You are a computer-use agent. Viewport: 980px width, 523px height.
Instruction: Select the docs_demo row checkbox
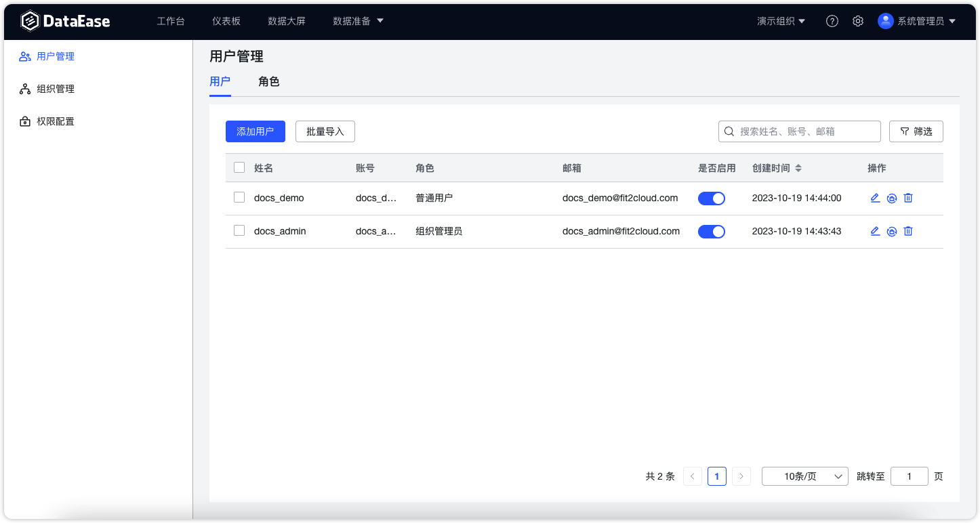coord(239,197)
